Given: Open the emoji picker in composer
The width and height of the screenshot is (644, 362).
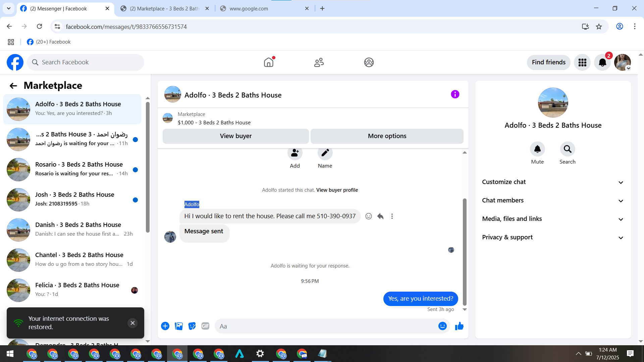Looking at the screenshot, I should 443,326.
